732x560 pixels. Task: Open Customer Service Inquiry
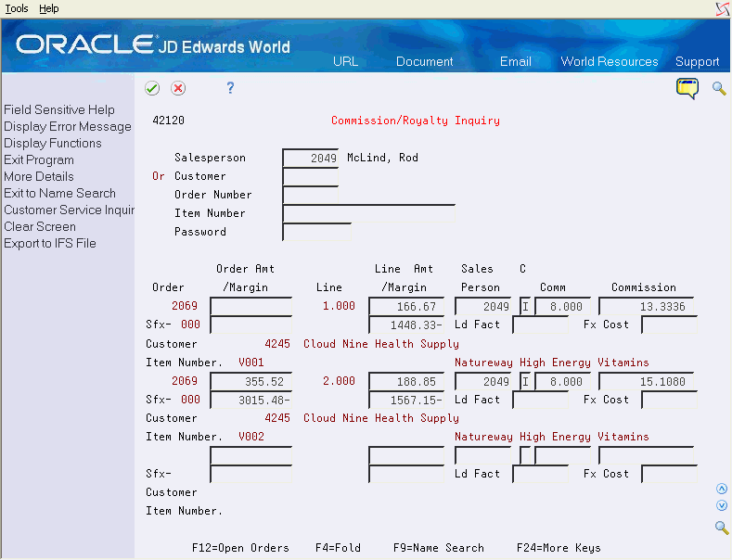(69, 210)
